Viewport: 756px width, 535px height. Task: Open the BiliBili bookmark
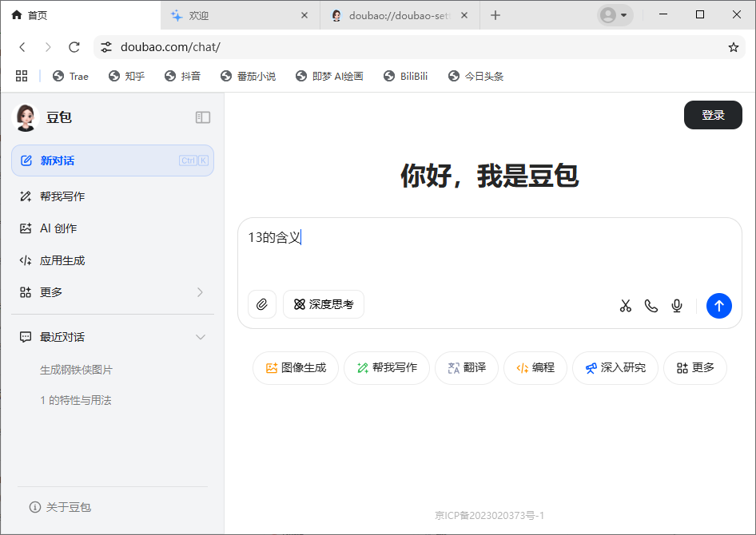405,76
